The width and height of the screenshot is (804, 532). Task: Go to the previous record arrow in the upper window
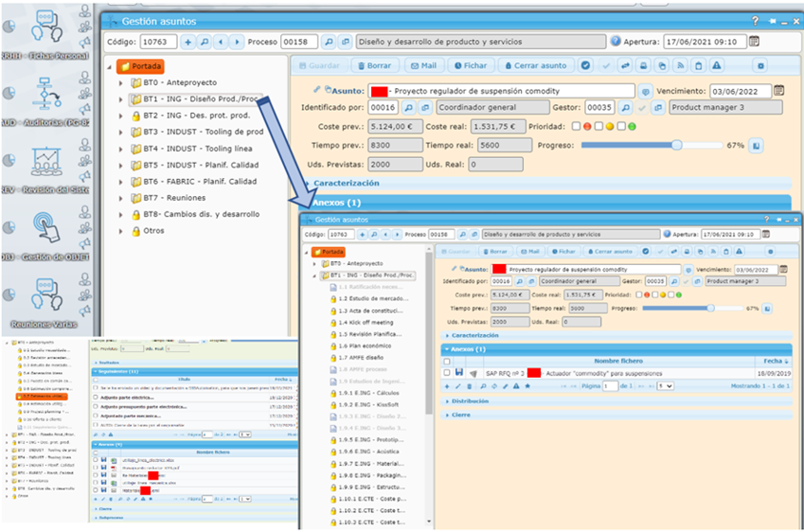221,42
